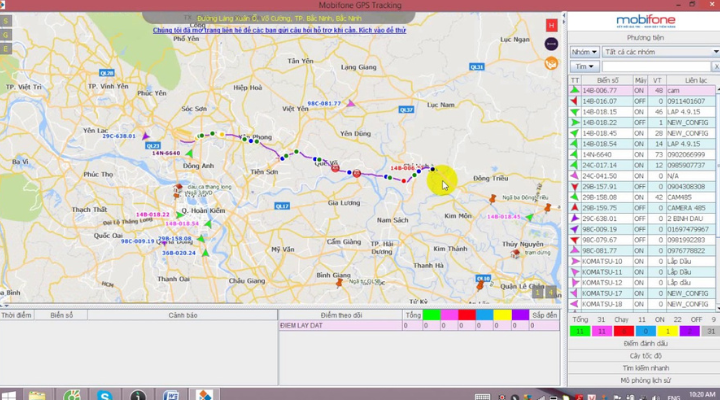Click vehicle marker 14B-018.45 on the map
Image resolution: width=720 pixels, height=400 pixels.
[x=529, y=217]
